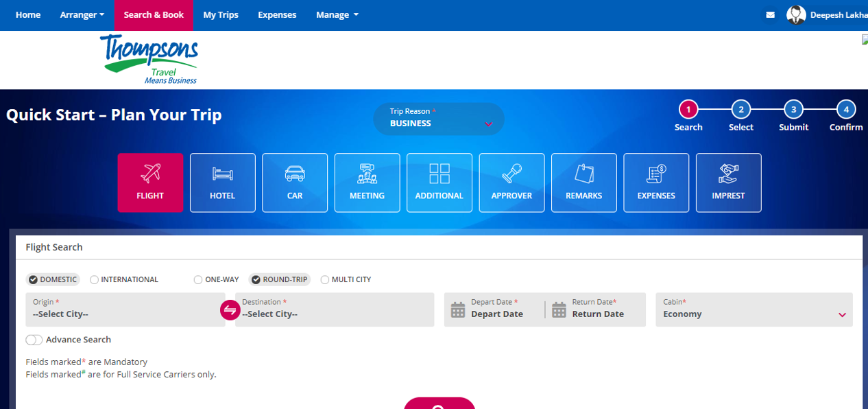
Task: Expand the Arranger menu
Action: coord(82,15)
